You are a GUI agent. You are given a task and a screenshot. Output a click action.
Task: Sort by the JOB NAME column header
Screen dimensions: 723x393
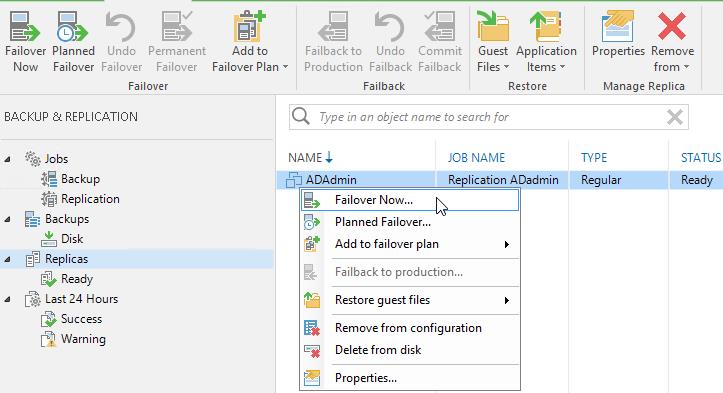pyautogui.click(x=476, y=158)
